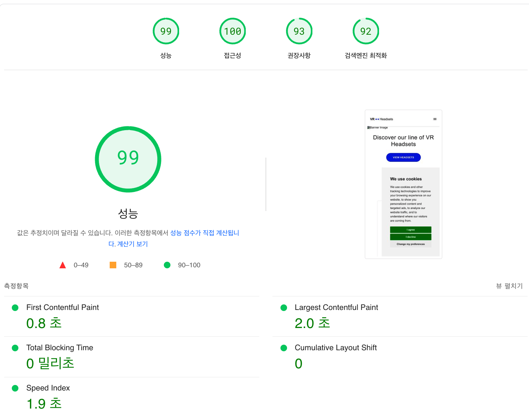This screenshot has height=420, width=529.
Task: Click the green dot beside Cumulative Layout Shift
Action: (x=284, y=348)
